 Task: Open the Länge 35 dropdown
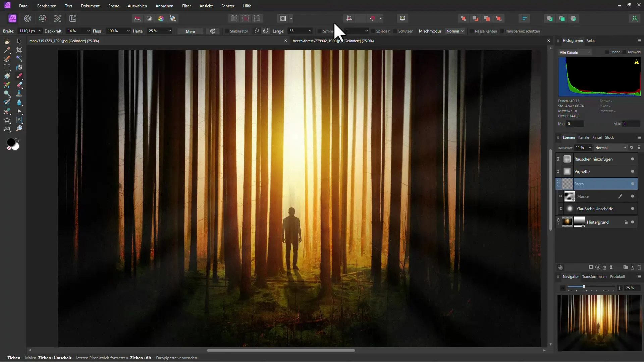pyautogui.click(x=310, y=31)
